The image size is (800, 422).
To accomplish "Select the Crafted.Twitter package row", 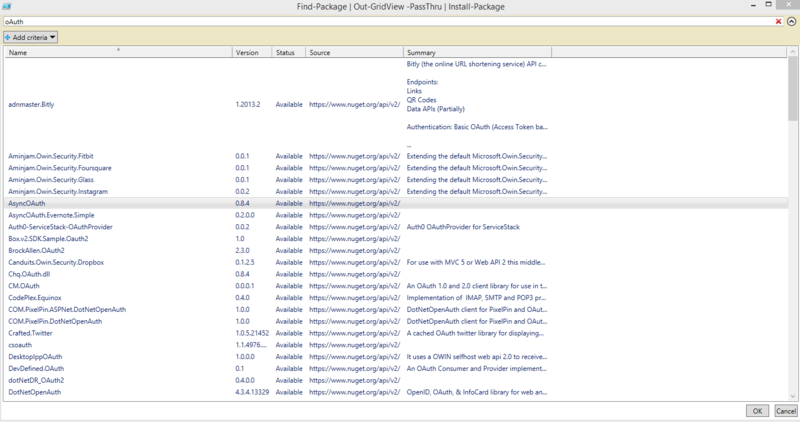I will tap(396, 333).
